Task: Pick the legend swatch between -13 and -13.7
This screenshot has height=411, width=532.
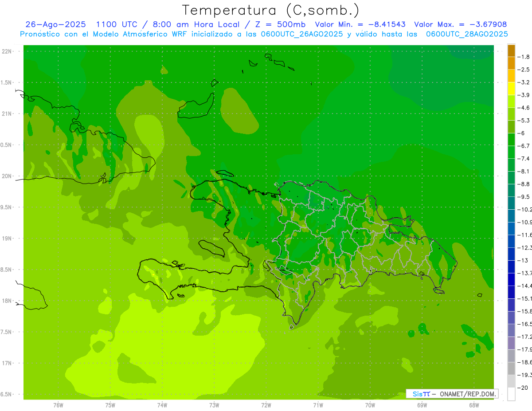Action: [x=511, y=266]
